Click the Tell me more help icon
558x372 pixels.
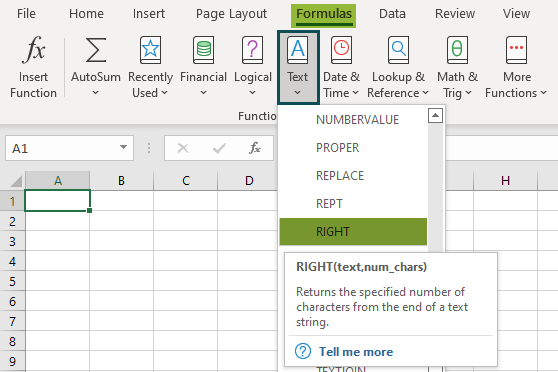click(303, 351)
